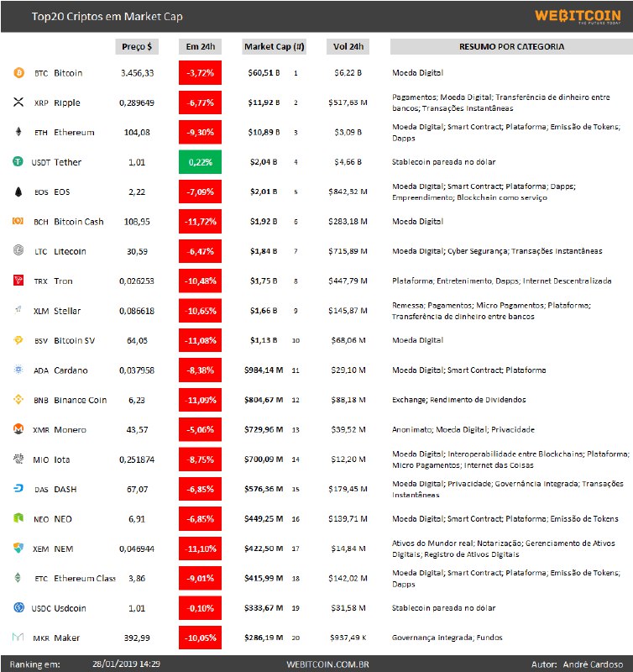Click Tether category Stablecoin pareada no dólar
This screenshot has height=672, width=633.
click(x=444, y=162)
